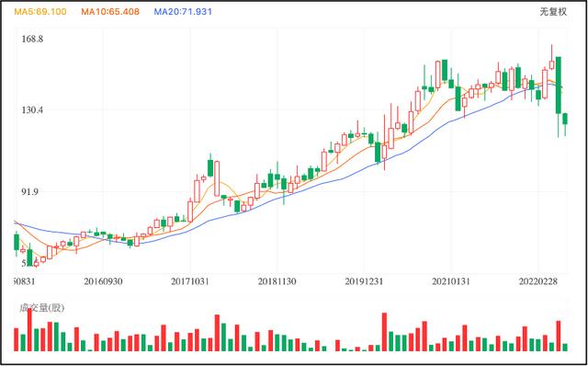The width and height of the screenshot is (588, 366).
Task: Select the 20171031 date axis label
Action: pos(190,281)
